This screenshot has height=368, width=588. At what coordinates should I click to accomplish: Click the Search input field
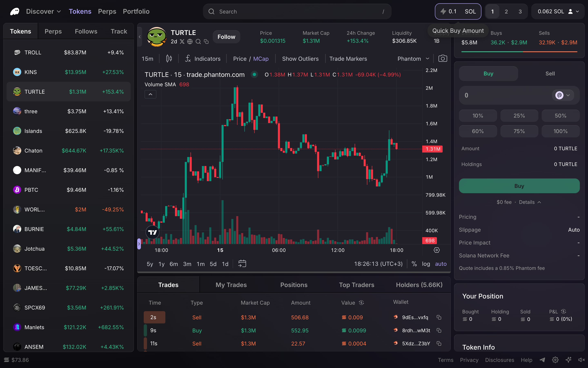click(x=297, y=11)
